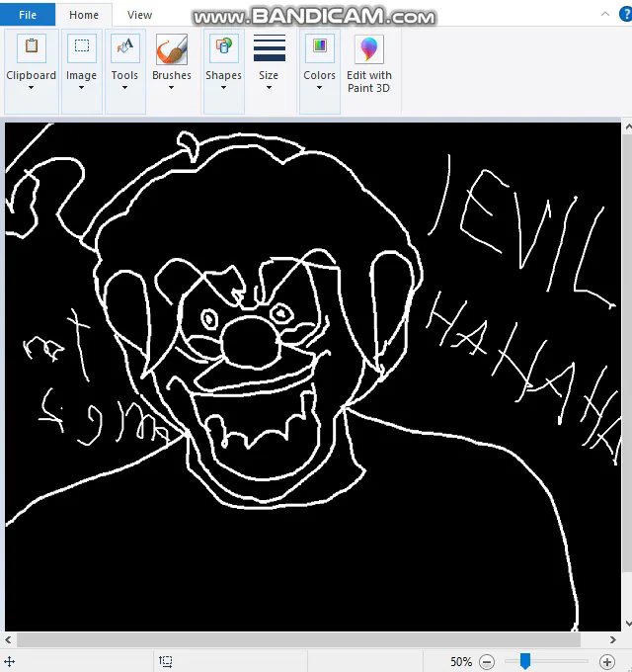Expand the Shapes dropdown arrow
632x672 pixels.
coord(223,88)
